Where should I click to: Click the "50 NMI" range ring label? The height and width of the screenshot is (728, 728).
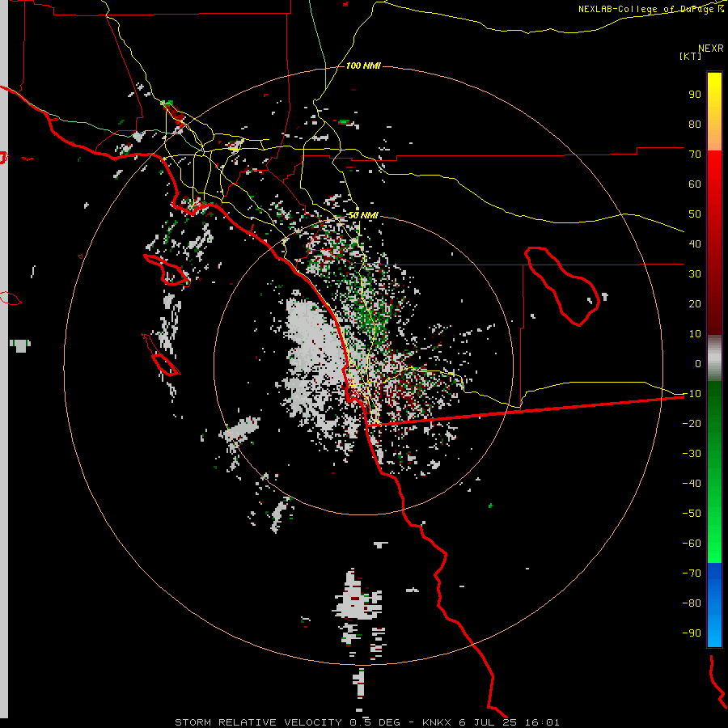pyautogui.click(x=363, y=216)
